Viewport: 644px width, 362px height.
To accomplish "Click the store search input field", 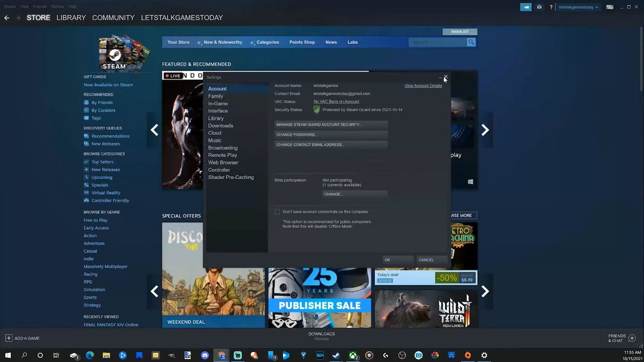I will tap(438, 42).
